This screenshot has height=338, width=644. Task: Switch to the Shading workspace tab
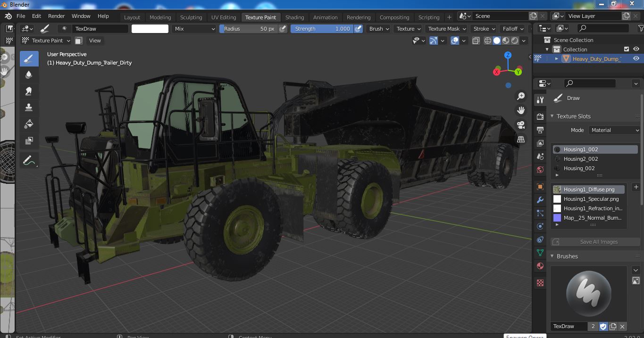(294, 17)
